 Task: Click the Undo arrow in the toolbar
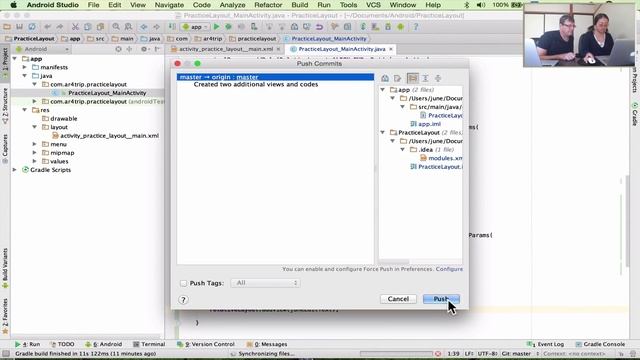click(x=48, y=27)
